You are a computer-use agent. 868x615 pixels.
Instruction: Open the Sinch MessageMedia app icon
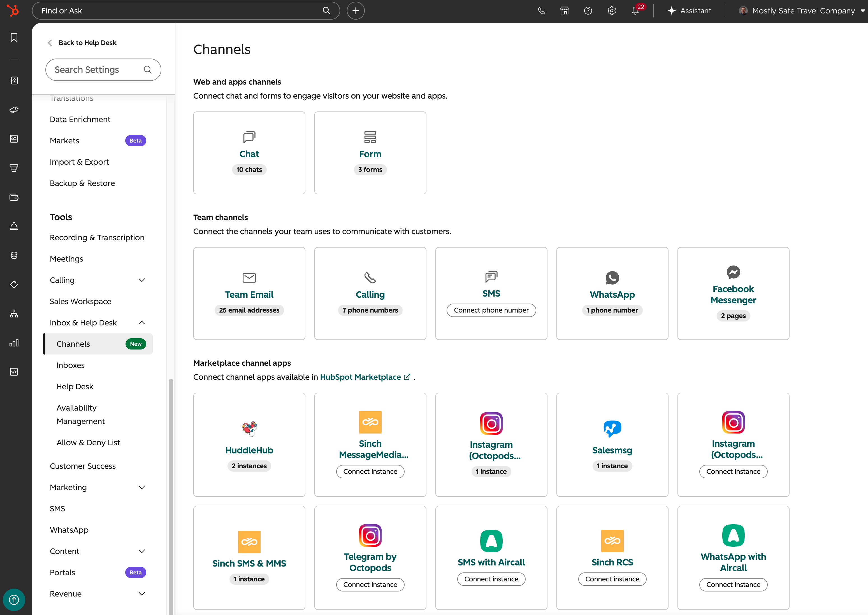coord(370,422)
